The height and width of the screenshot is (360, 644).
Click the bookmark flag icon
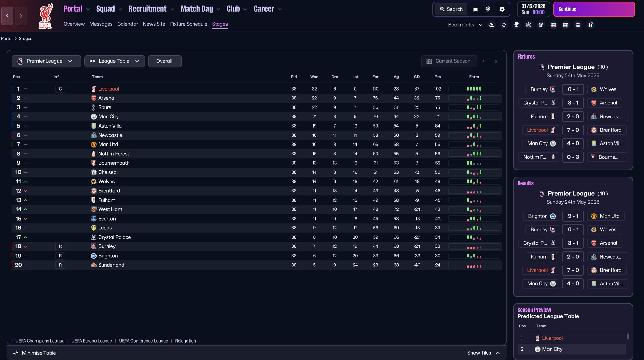coord(476,9)
